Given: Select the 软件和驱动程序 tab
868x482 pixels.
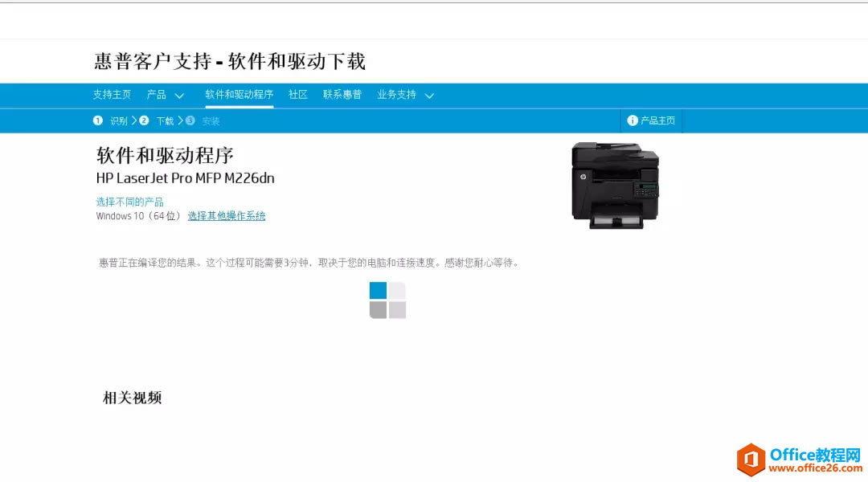Looking at the screenshot, I should [x=240, y=95].
